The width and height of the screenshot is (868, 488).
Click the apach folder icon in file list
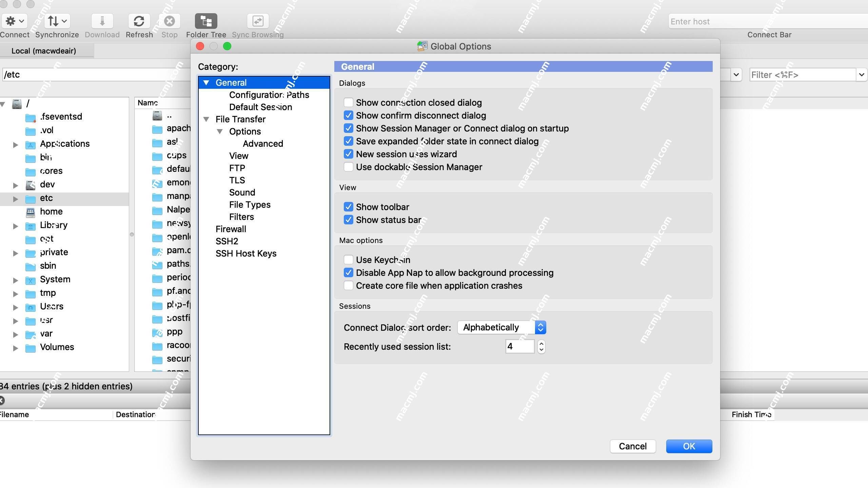[157, 129]
